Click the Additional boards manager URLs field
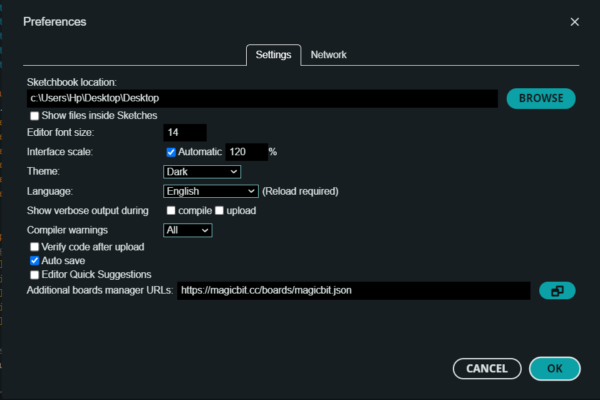 353,291
